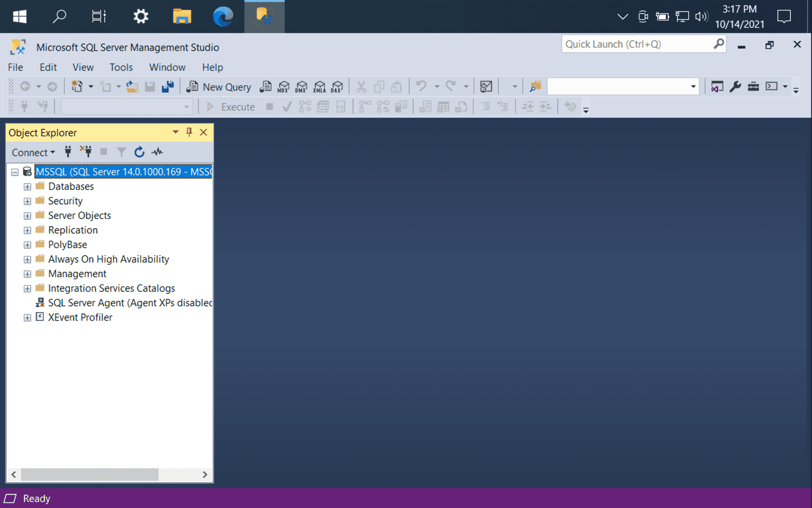Collapse the MSSQL server node

click(x=15, y=172)
